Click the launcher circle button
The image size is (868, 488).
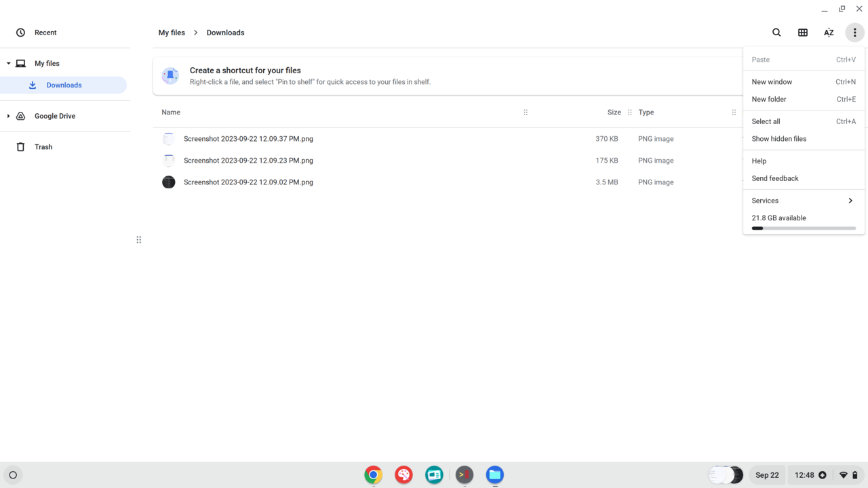tap(13, 475)
